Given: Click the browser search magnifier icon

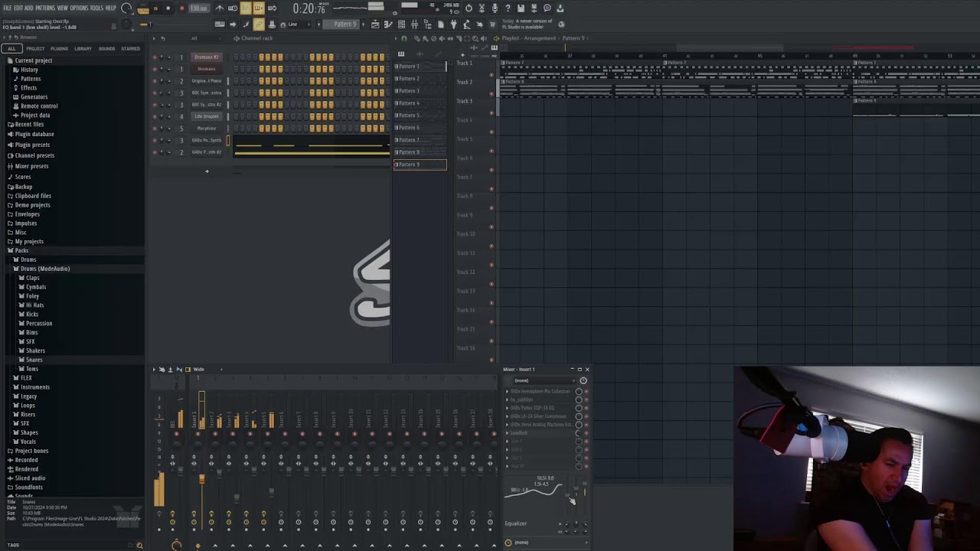Looking at the screenshot, I should (139, 545).
